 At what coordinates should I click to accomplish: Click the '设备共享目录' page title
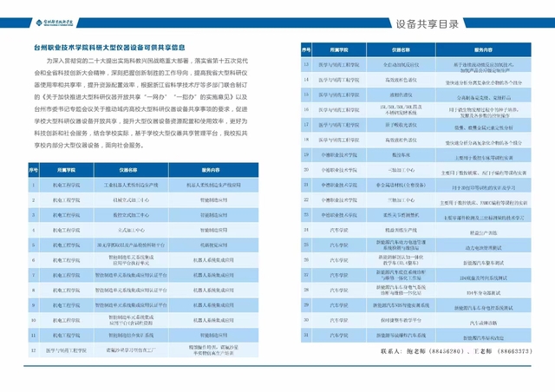point(428,24)
